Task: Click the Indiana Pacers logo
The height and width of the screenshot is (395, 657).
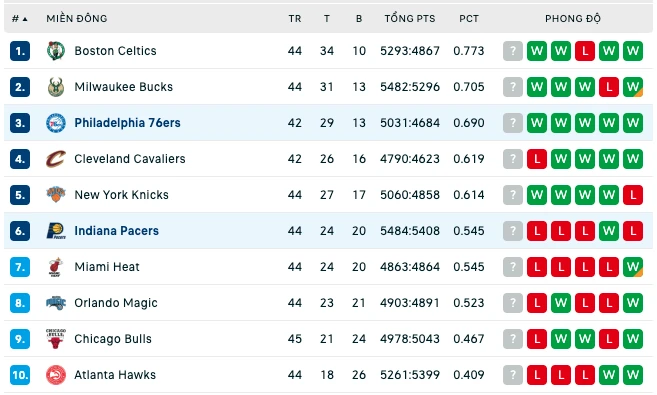Action: pos(56,231)
